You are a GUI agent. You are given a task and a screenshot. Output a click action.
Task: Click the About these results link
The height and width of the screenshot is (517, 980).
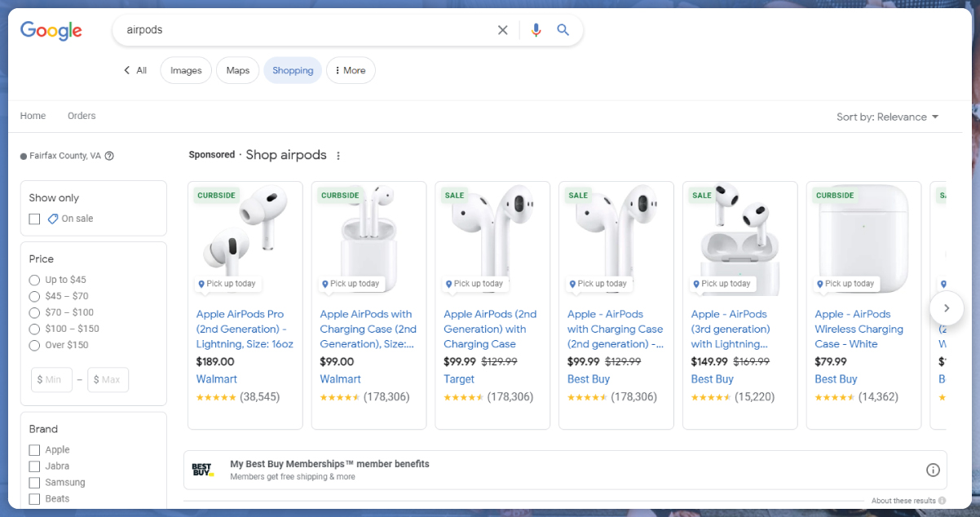pyautogui.click(x=903, y=501)
